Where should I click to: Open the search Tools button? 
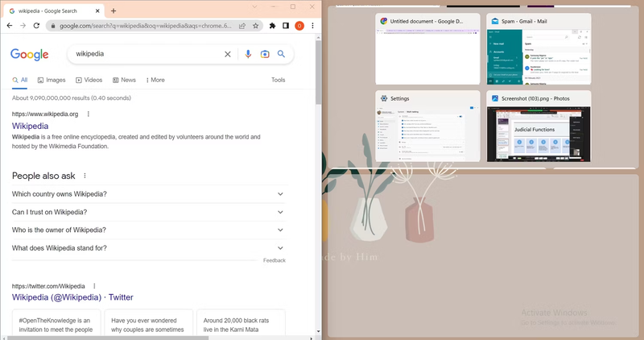coord(278,81)
